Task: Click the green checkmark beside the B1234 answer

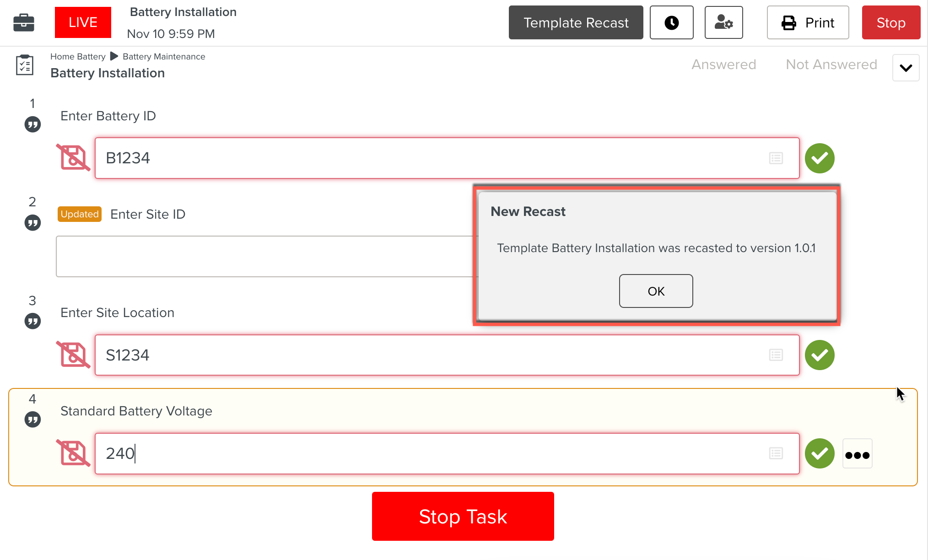Action: (820, 158)
